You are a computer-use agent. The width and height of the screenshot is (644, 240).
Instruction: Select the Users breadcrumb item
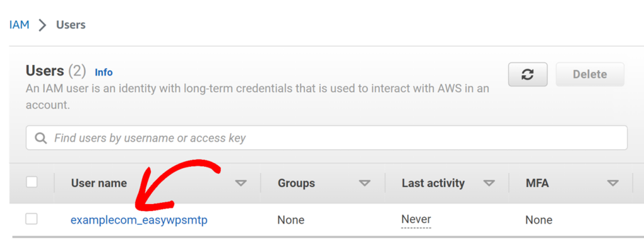[x=70, y=25]
